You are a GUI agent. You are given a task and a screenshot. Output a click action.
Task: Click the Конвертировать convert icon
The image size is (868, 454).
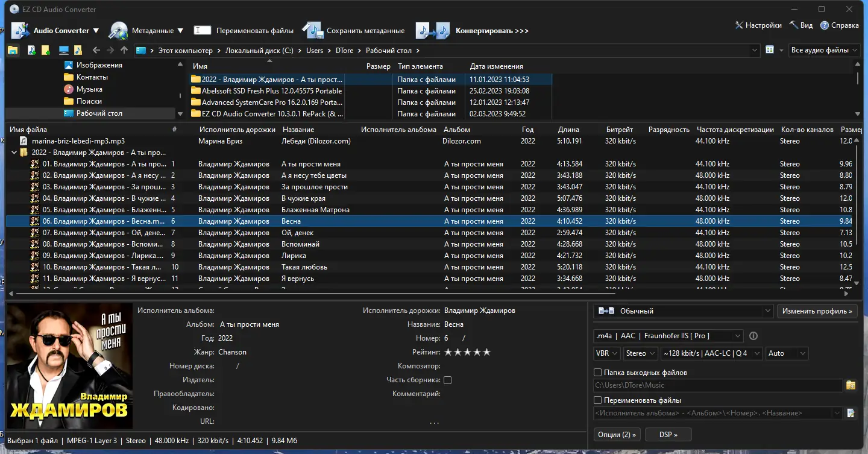click(433, 31)
